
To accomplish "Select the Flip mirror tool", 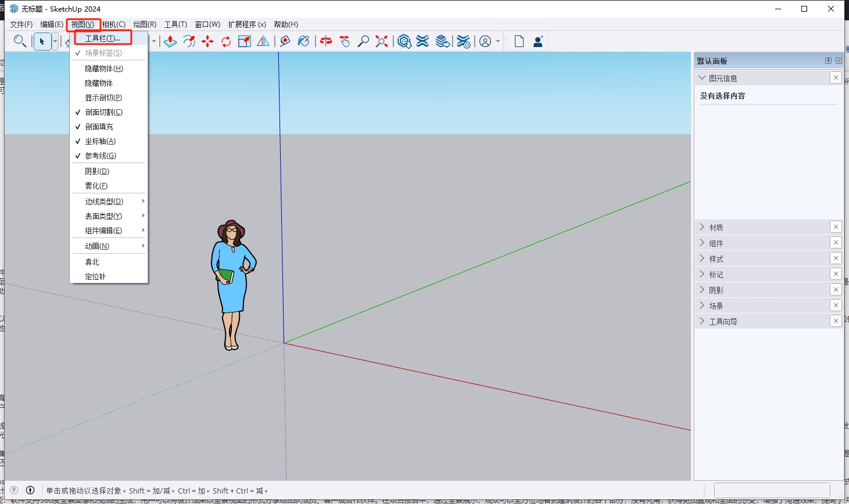I will (x=263, y=41).
